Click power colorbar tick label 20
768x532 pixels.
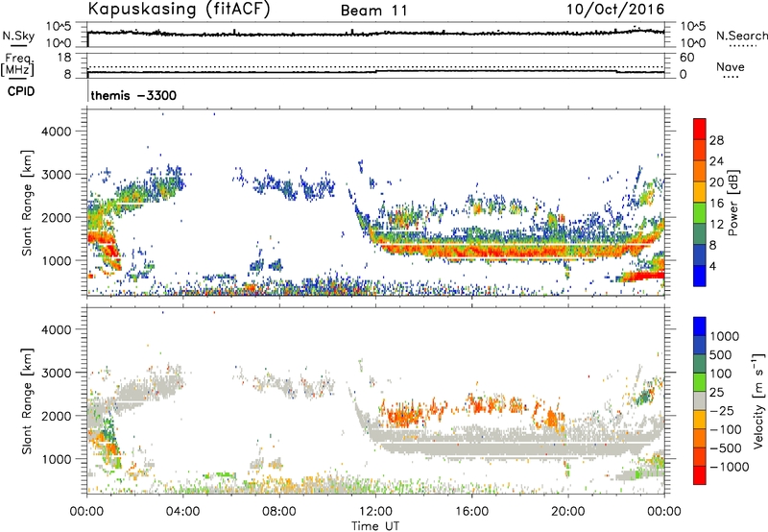pyautogui.click(x=716, y=182)
